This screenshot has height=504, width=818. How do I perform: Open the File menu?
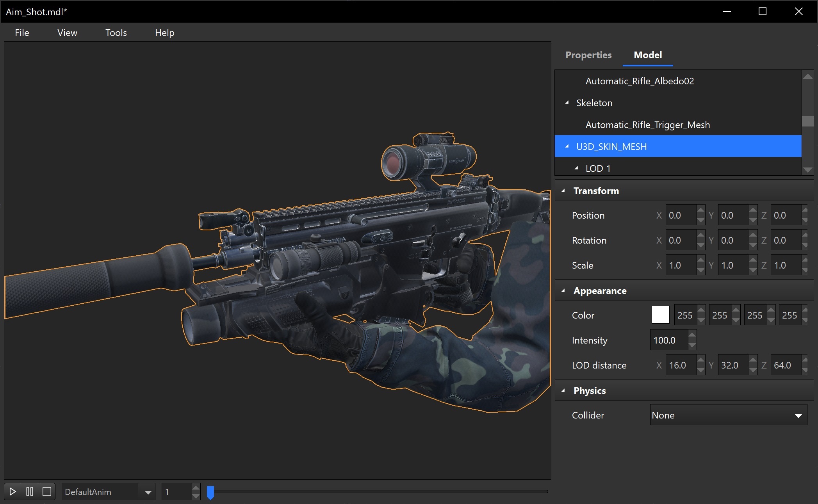point(21,33)
